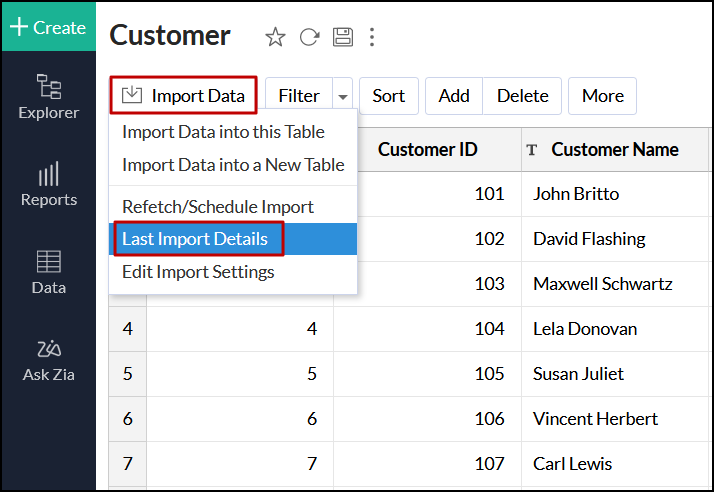Select Last Import Details menu item
Viewport: 714px width, 492px height.
(195, 239)
